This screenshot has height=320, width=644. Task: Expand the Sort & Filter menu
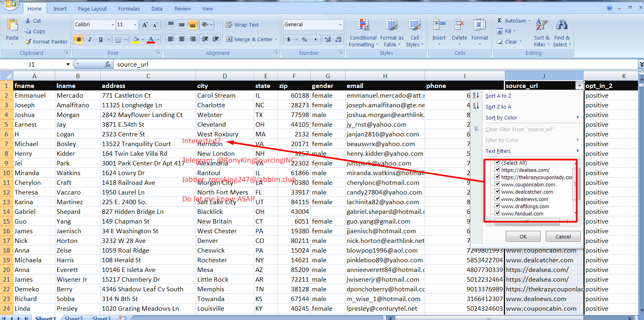pyautogui.click(x=541, y=33)
